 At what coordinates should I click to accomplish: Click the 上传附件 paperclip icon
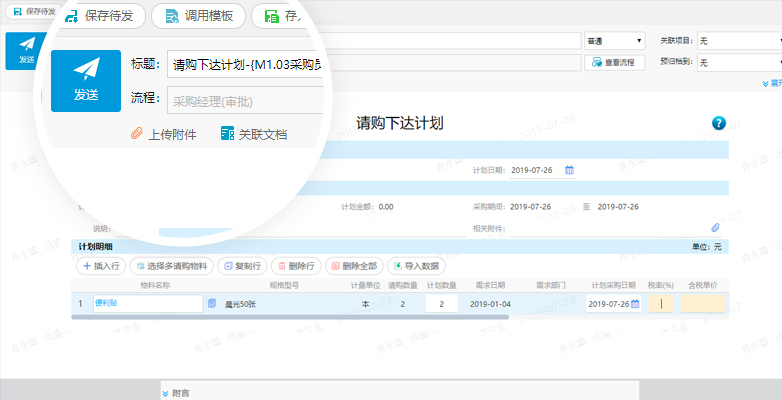[x=138, y=134]
